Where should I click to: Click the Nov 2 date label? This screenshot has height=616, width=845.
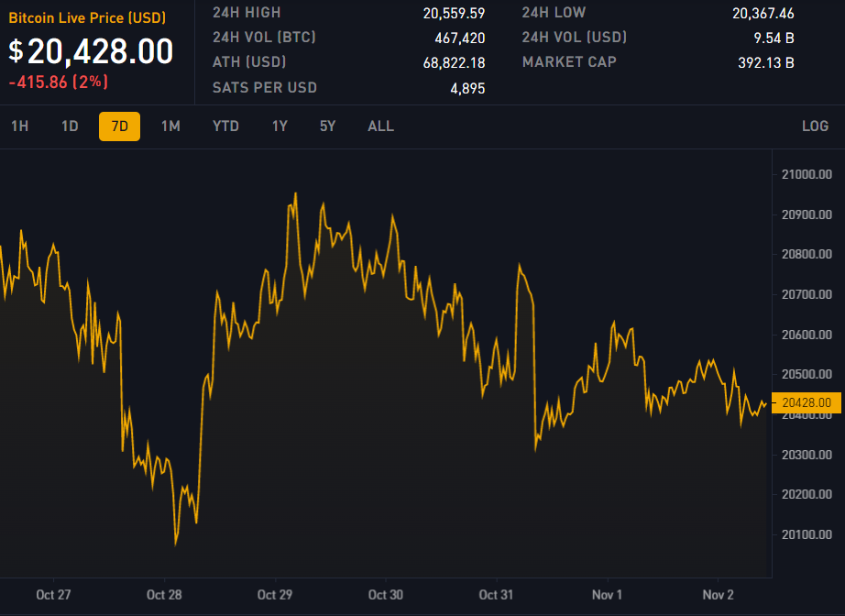point(719,595)
